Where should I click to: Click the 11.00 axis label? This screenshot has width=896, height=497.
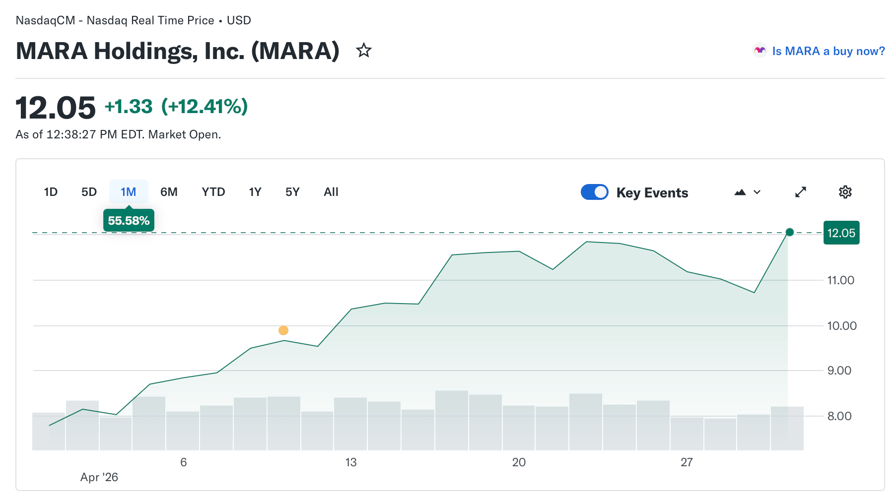(x=841, y=280)
